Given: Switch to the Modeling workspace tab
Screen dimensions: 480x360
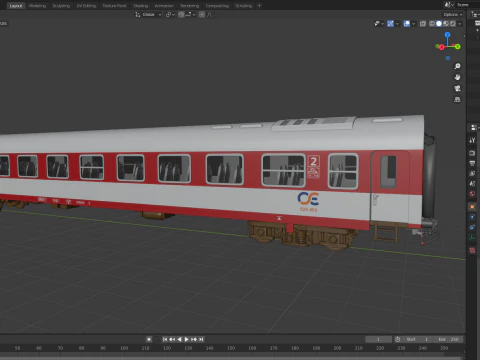Looking at the screenshot, I should (37, 6).
